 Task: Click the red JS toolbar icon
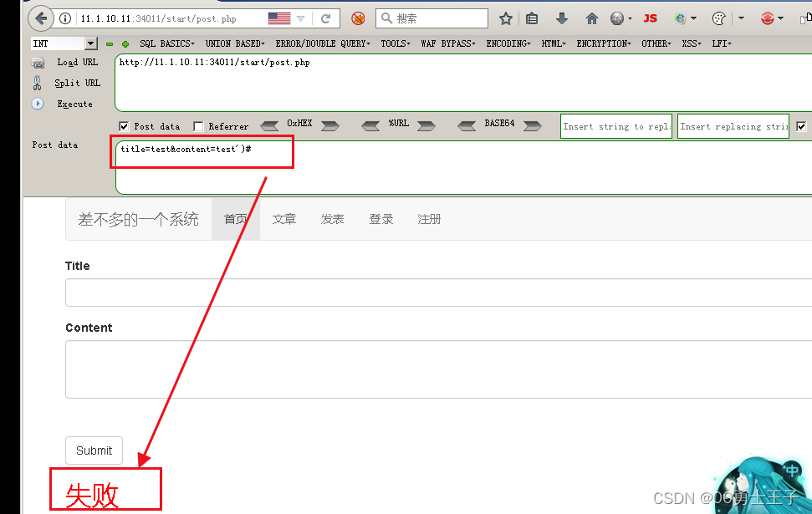(x=651, y=18)
